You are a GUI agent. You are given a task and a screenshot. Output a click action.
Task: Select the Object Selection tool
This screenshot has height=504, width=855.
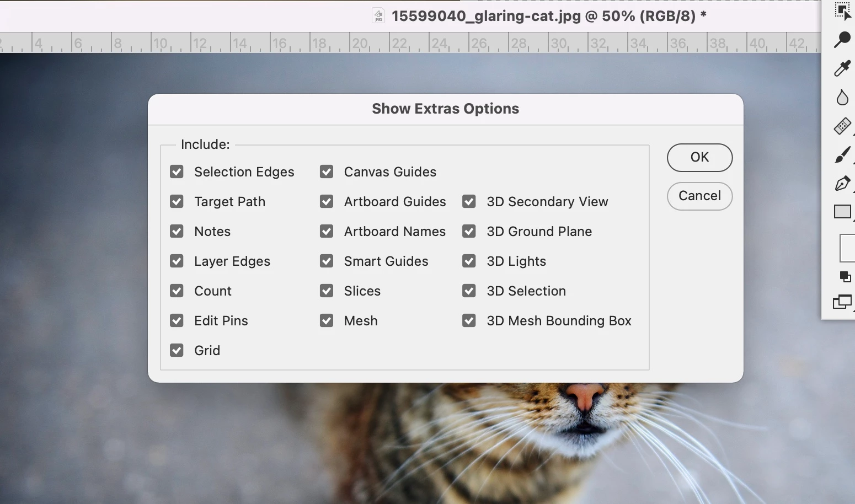(x=842, y=10)
